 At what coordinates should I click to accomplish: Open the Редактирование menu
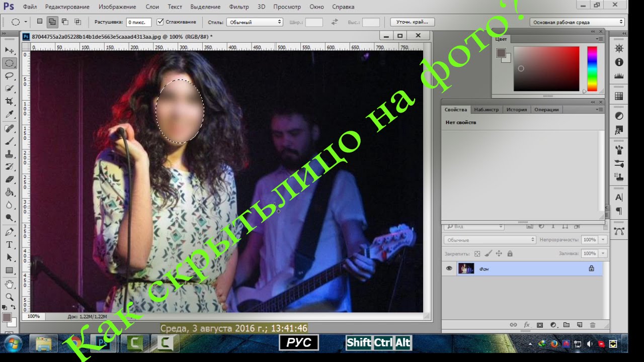click(67, 7)
